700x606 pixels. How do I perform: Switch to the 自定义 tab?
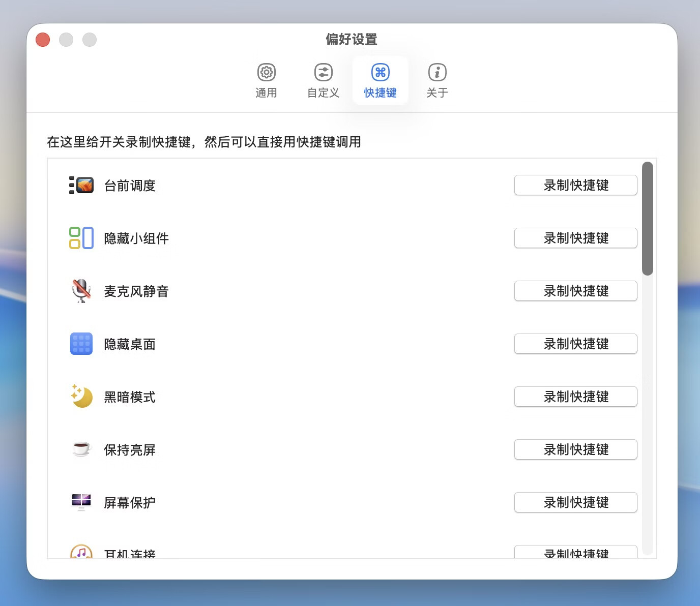[x=323, y=80]
